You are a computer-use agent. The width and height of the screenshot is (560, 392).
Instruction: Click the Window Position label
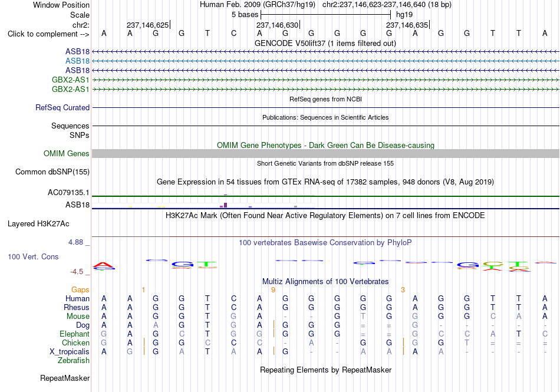(61, 5)
